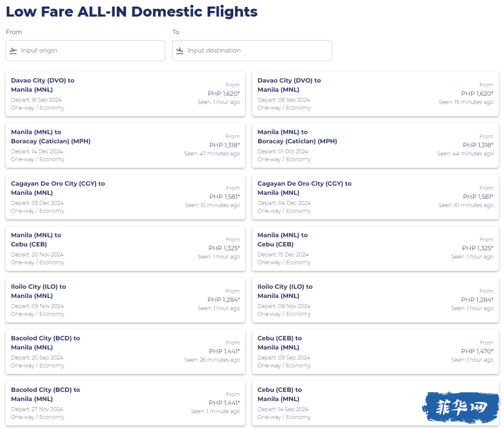The image size is (504, 429).
Task: Click the Input destination field
Action: coord(258,50)
